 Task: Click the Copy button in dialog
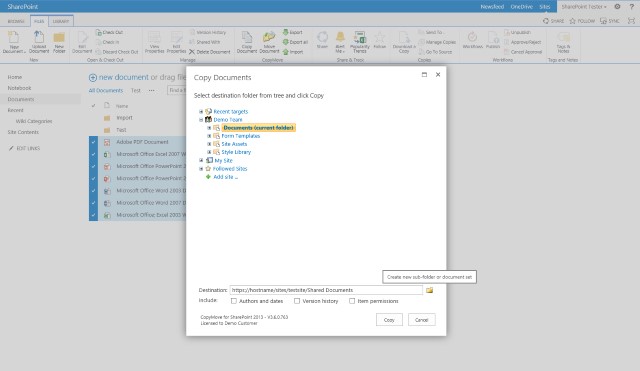(x=389, y=320)
